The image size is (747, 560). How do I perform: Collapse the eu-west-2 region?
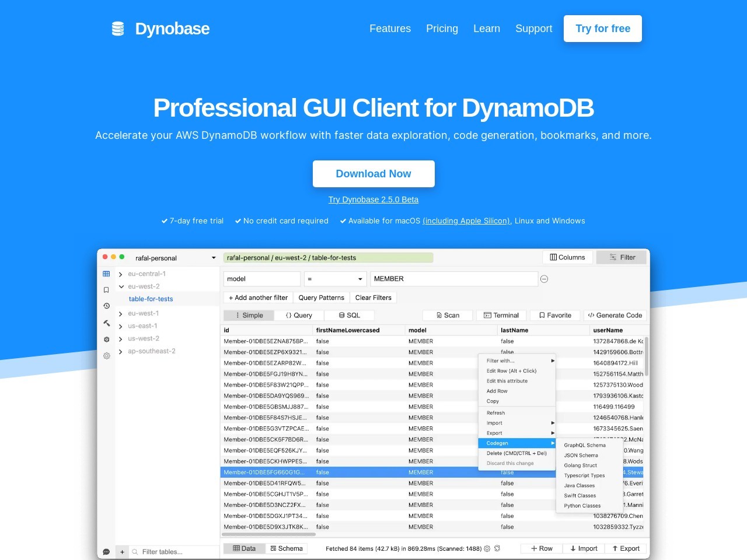click(x=121, y=286)
